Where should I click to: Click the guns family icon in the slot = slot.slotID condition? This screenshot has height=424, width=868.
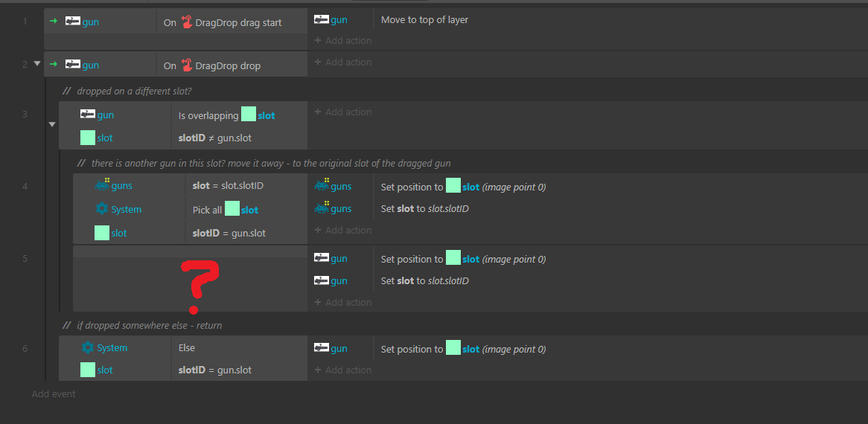click(102, 185)
